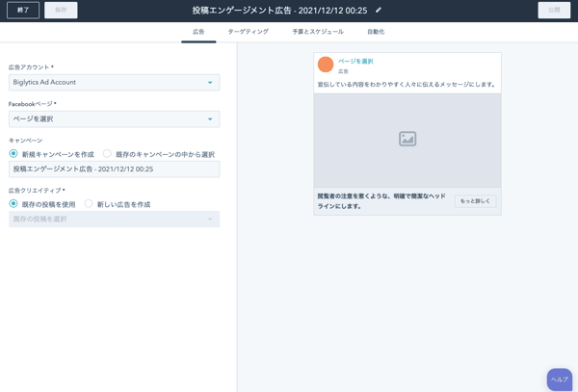This screenshot has width=578, height=392.
Task: Select the 広告 tab
Action: 198,32
